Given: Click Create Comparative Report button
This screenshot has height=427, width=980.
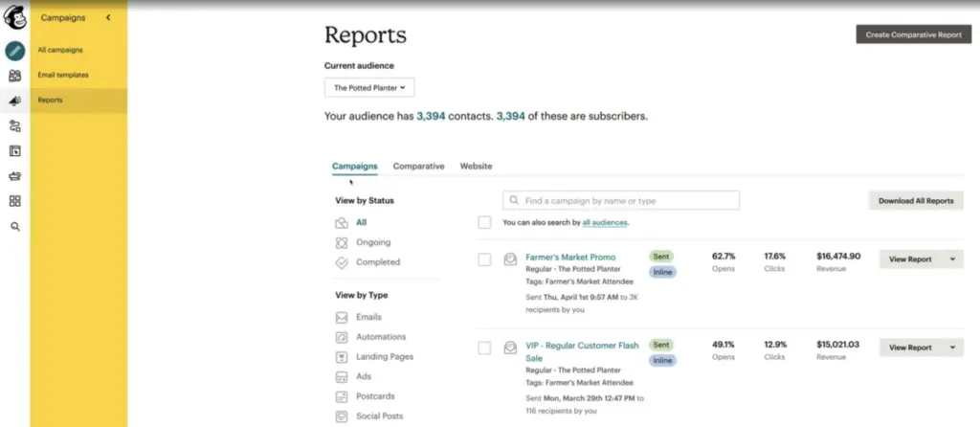Looking at the screenshot, I should (x=913, y=34).
